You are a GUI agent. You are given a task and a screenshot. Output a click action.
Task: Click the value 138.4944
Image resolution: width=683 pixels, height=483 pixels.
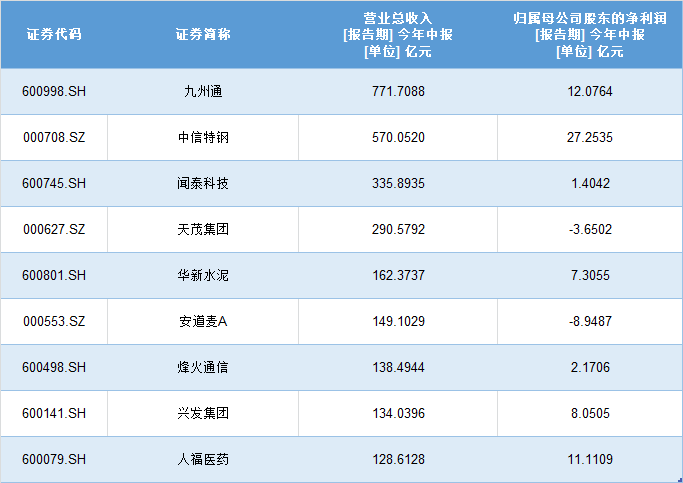pyautogui.click(x=398, y=368)
